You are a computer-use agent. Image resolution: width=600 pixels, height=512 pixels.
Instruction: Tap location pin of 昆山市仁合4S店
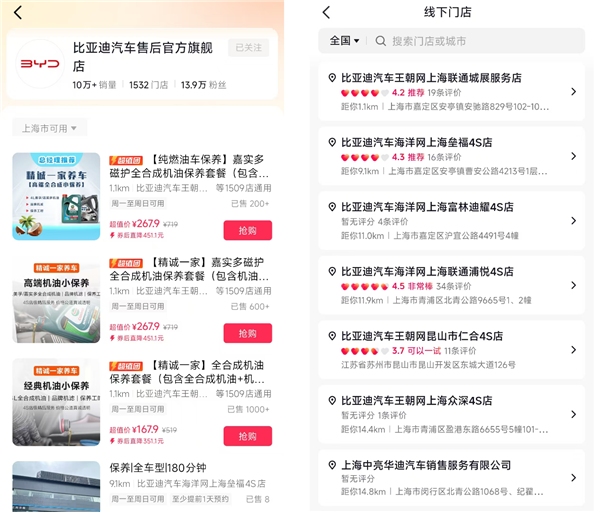point(332,336)
